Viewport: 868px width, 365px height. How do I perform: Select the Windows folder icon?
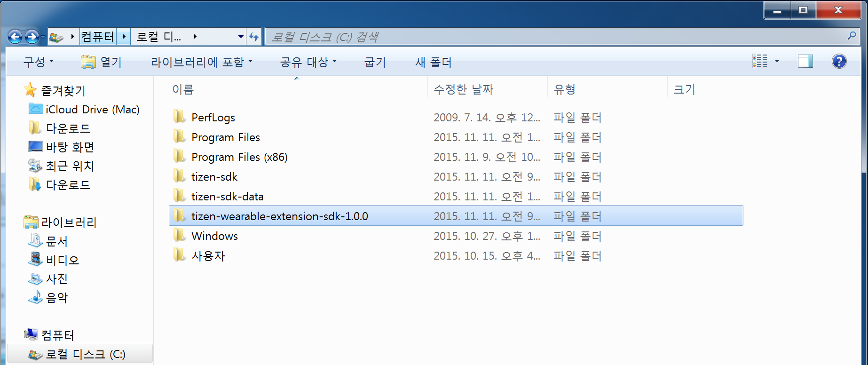(179, 235)
